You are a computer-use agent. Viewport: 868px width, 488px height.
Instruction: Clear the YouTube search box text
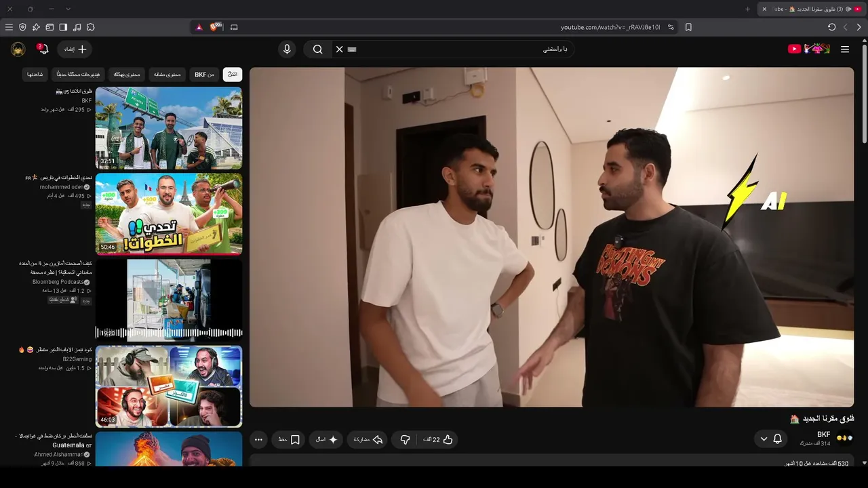coord(340,49)
